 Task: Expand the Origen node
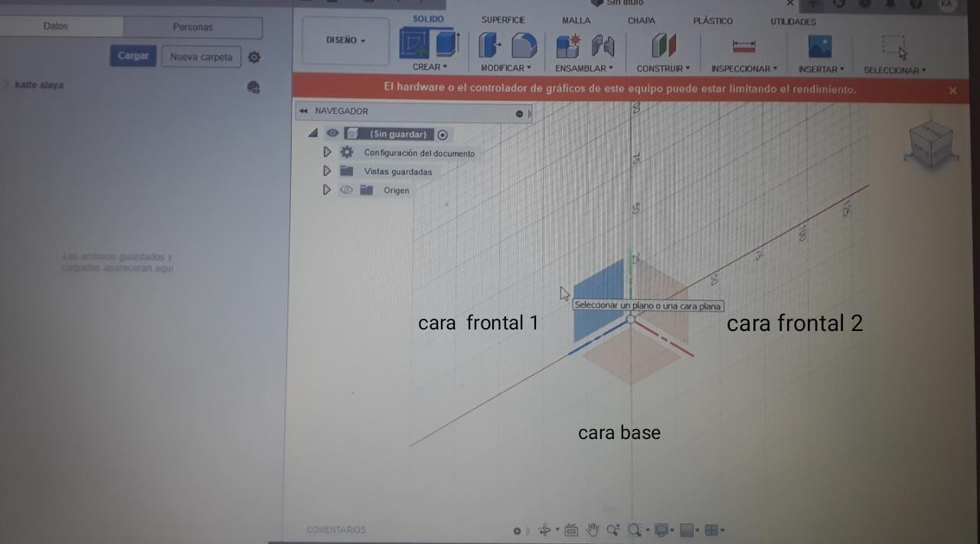click(x=327, y=190)
